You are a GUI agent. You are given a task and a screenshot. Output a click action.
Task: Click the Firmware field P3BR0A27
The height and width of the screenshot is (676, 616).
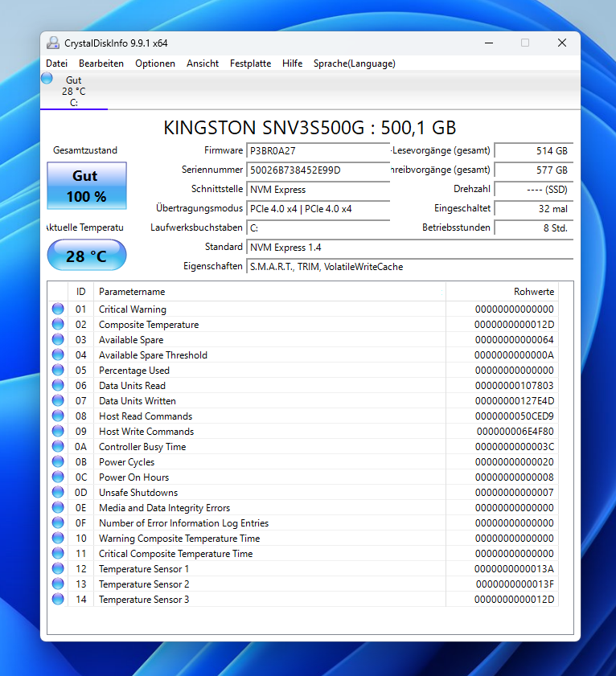(x=318, y=151)
